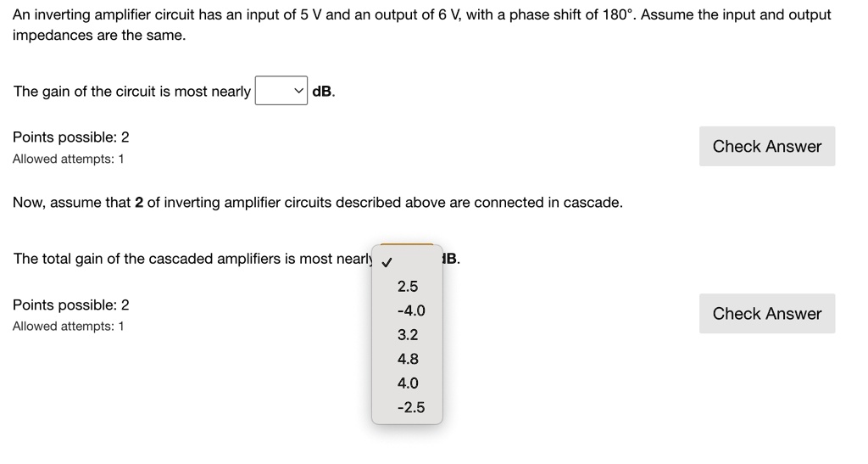Pick 3.2 from the dropdown options
Image resolution: width=868 pixels, height=464 pixels.
click(x=408, y=335)
